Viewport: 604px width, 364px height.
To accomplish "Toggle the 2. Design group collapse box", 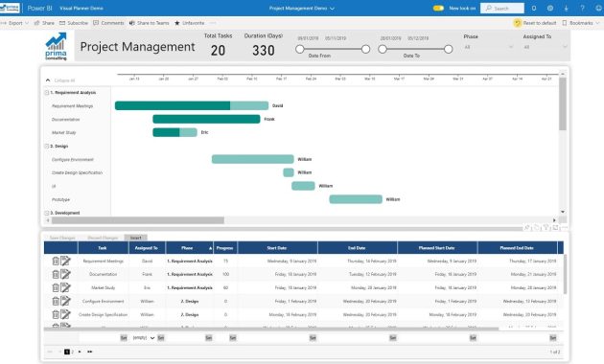I will (x=47, y=147).
